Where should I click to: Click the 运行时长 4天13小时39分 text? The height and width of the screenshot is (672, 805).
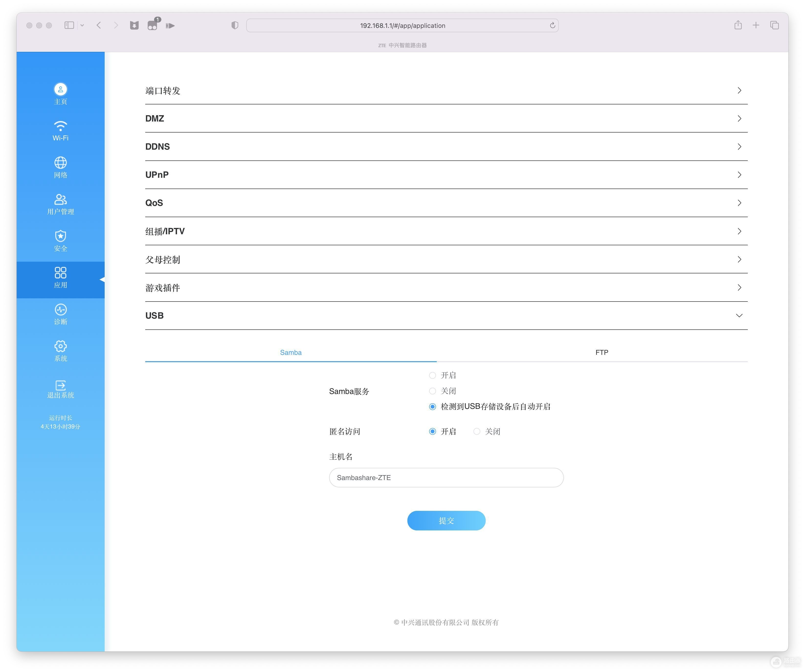[61, 422]
